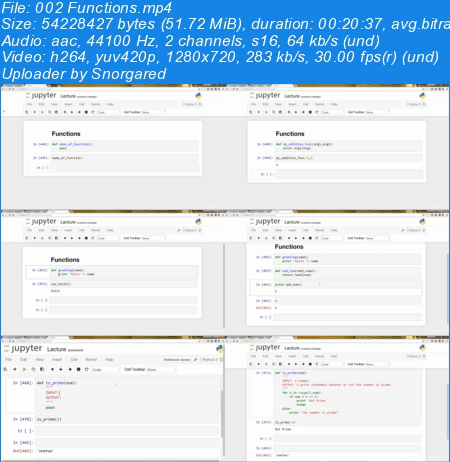The height and width of the screenshot is (462, 450).
Task: Click the Python logo in the 'Notebook saved' thumbnail
Action: (x=220, y=349)
